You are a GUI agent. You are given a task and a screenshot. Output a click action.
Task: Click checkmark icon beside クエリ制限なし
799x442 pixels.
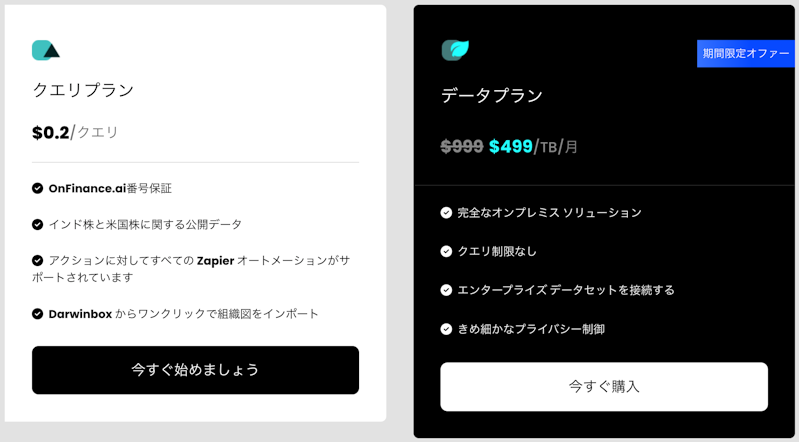tap(446, 251)
